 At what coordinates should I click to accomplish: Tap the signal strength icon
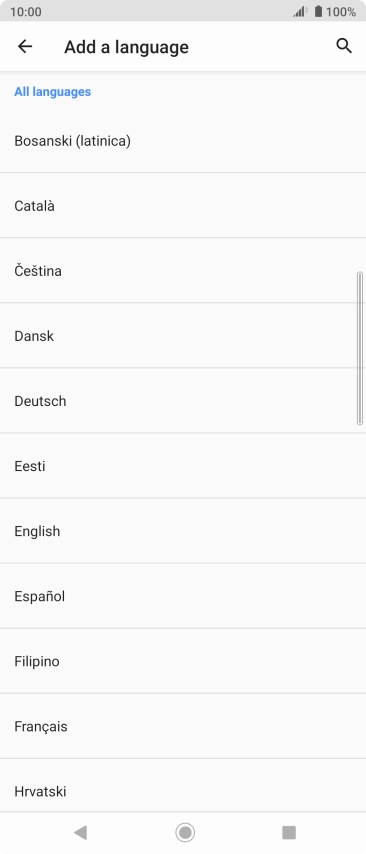click(300, 11)
